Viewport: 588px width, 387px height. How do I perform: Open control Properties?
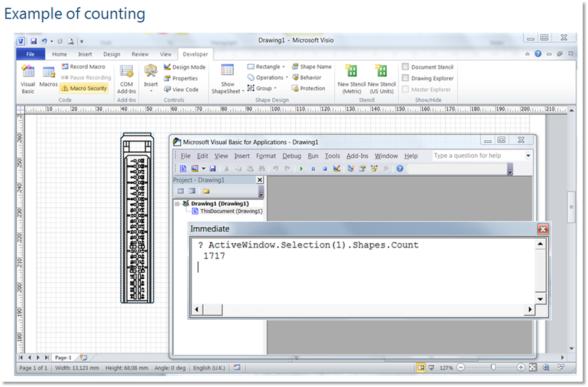point(181,78)
